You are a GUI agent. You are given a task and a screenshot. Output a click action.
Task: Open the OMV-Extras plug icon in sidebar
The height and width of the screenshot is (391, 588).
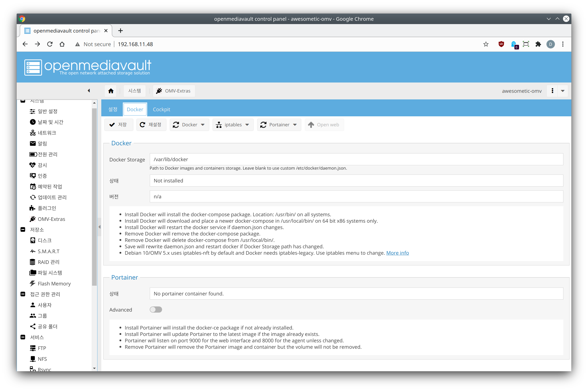tap(33, 219)
